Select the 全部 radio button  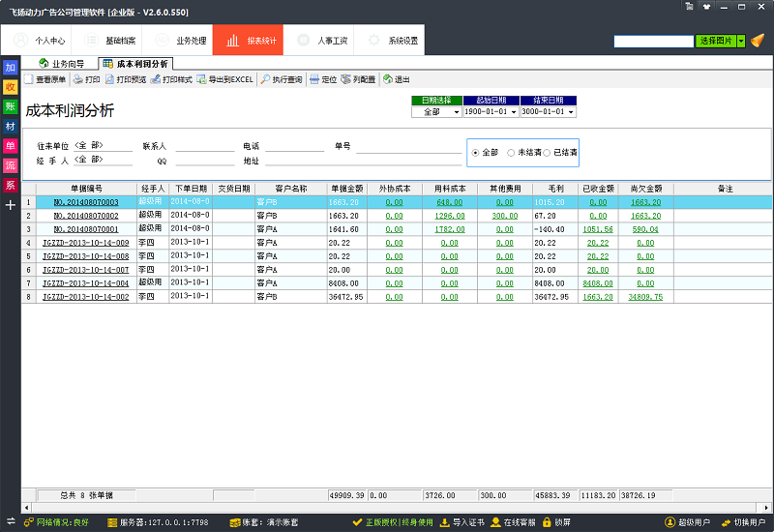click(474, 153)
